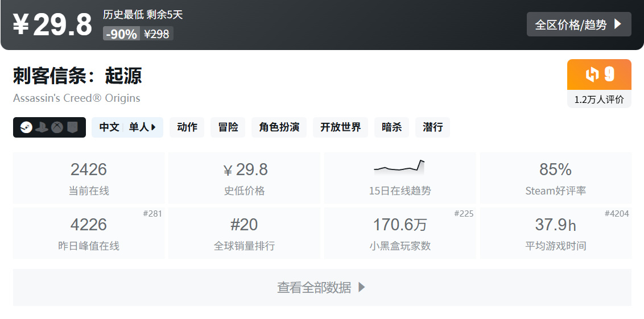Click the Heybox logo on score badge
Viewport: 644px width, 319px height.
click(x=592, y=74)
